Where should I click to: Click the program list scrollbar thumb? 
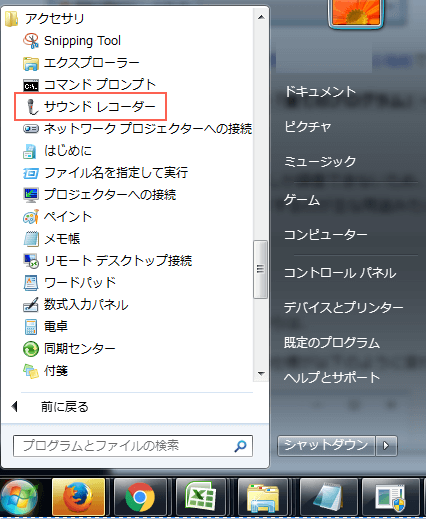(260, 269)
